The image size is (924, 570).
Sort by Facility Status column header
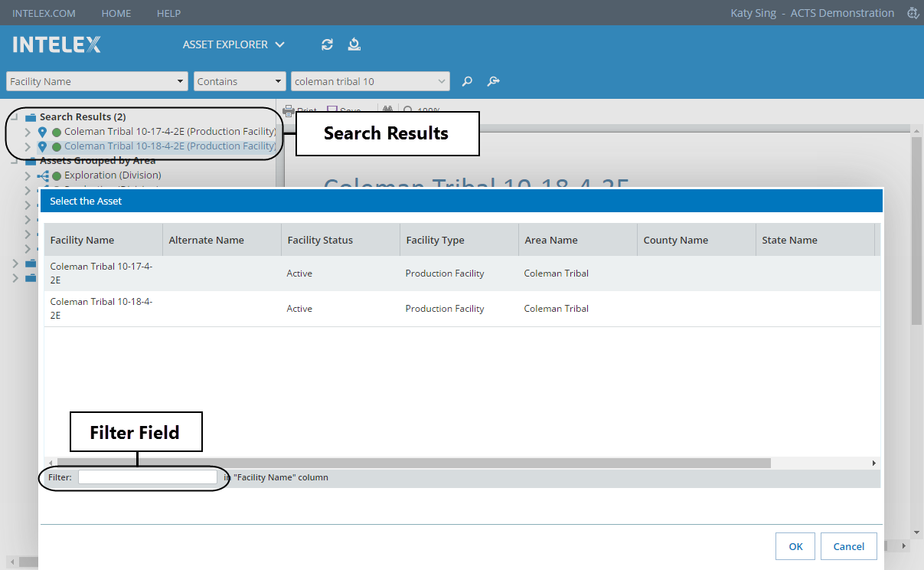[x=341, y=240]
